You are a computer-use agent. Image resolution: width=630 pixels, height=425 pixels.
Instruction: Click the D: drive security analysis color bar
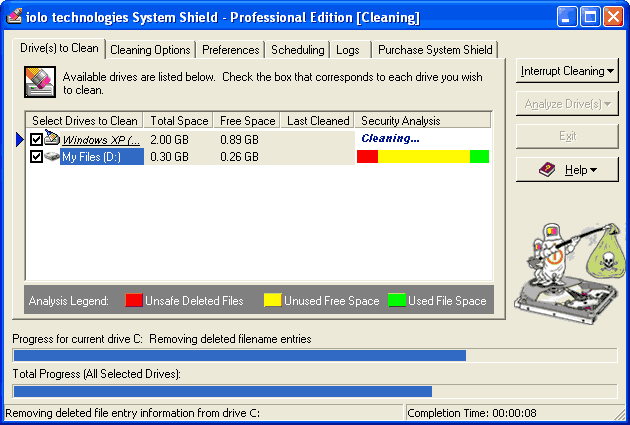click(423, 156)
